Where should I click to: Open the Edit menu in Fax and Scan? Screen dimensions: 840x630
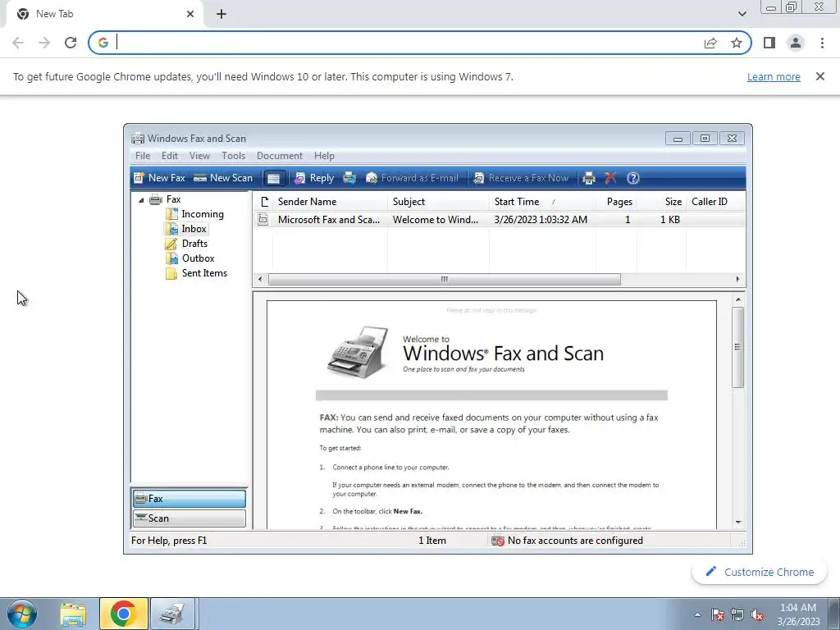[169, 156]
